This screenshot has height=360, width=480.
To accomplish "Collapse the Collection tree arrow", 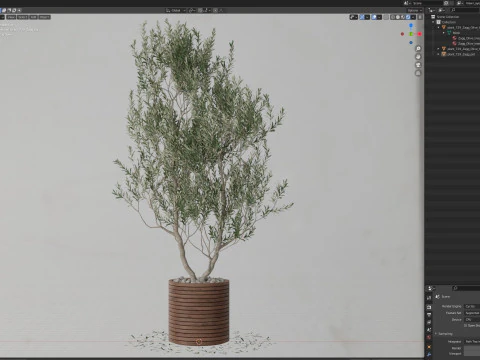I will (x=433, y=22).
